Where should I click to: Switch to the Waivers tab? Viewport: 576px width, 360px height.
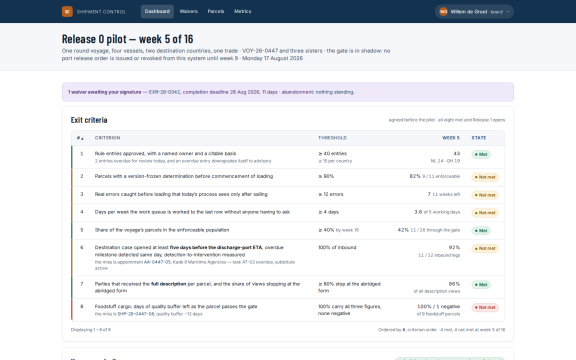pos(188,11)
